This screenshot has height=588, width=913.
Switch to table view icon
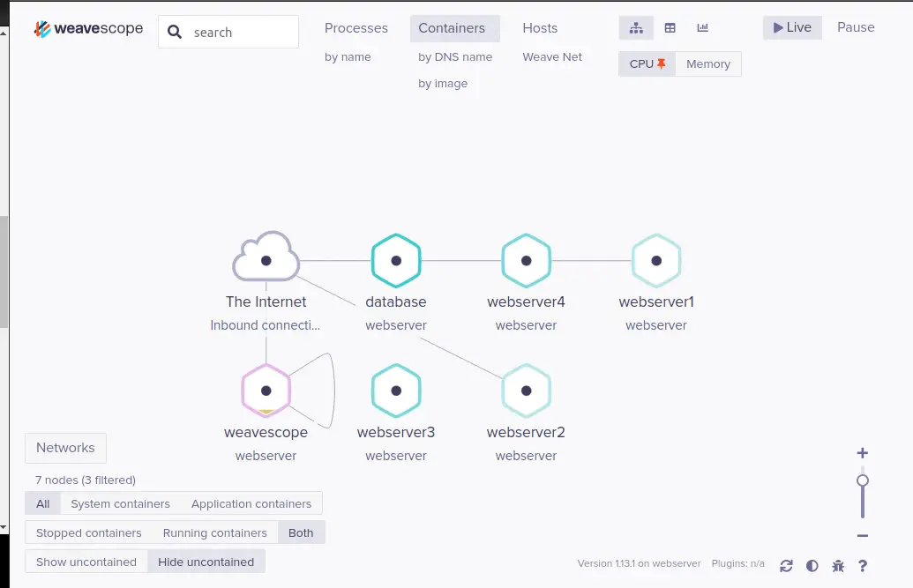pos(670,28)
